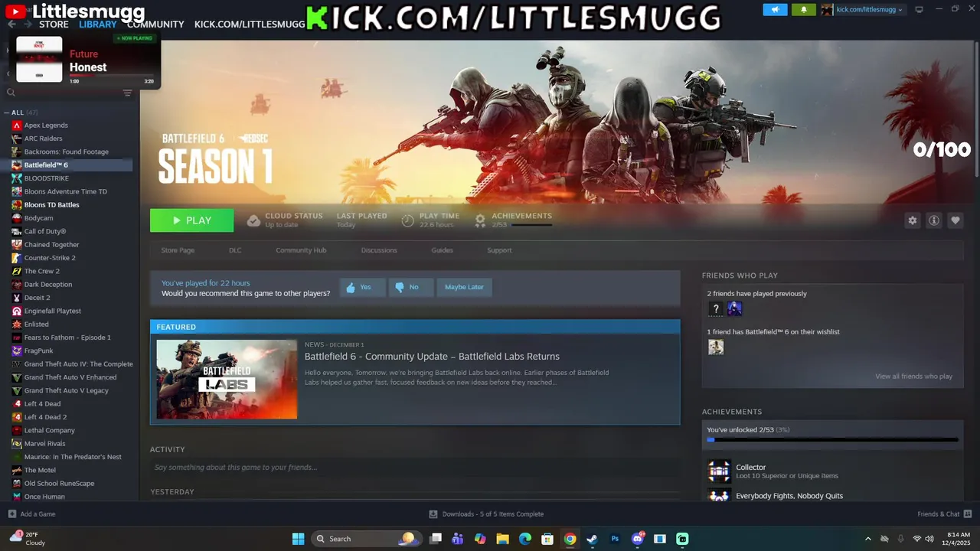Select Grand Theft Auto V Enhanced
980x551 pixels.
(x=69, y=377)
